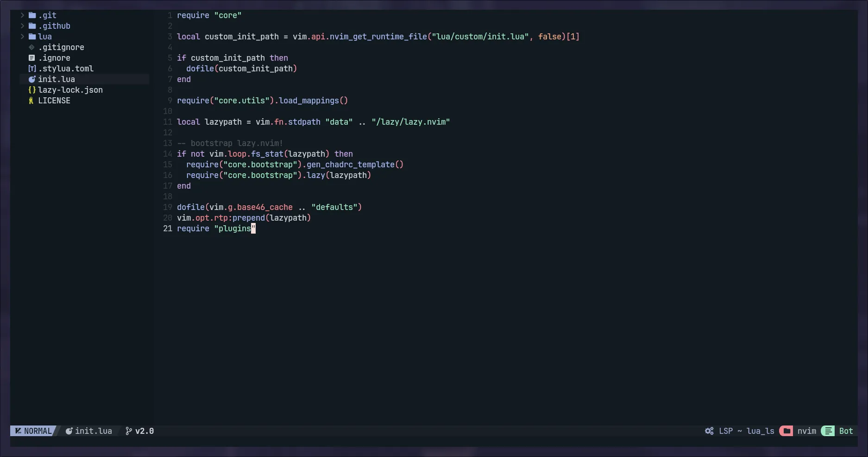The image size is (868, 457).
Task: Click the .stylua.toml file icon
Action: [31, 69]
